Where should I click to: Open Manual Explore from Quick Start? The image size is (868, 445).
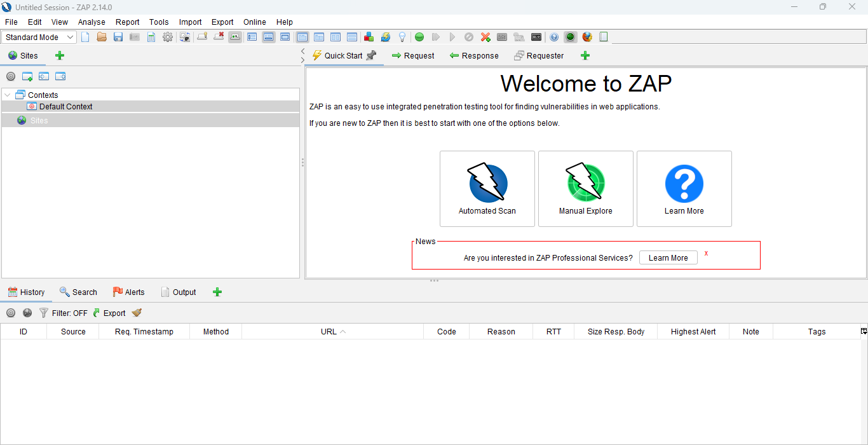tap(585, 189)
